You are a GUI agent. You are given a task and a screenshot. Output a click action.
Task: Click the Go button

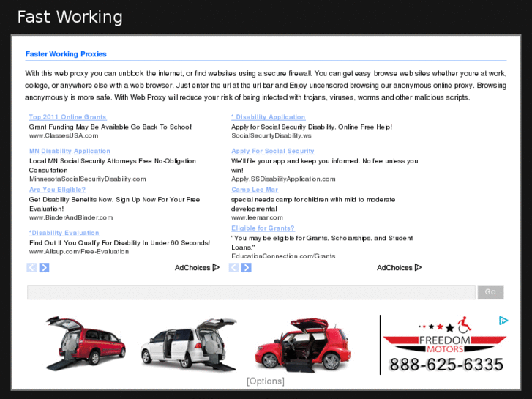(490, 292)
